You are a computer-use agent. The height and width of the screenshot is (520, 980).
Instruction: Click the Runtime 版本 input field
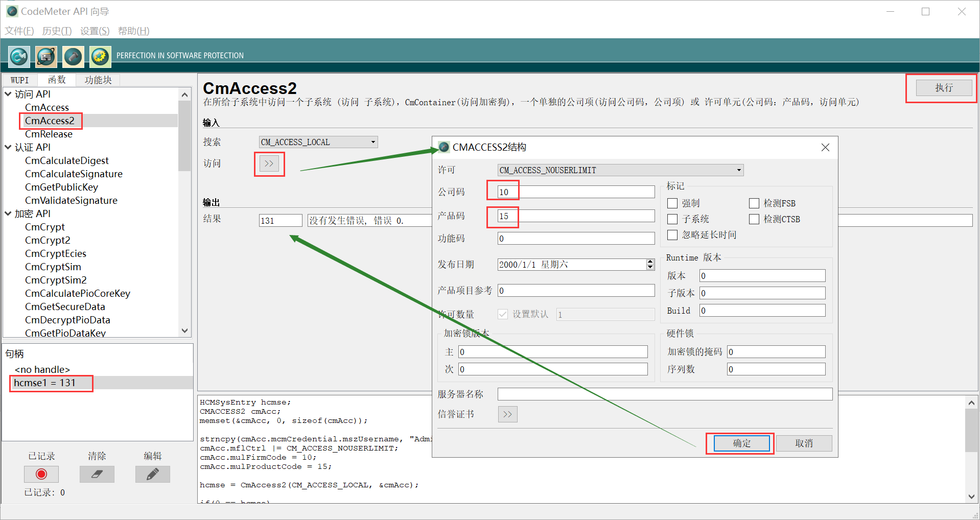click(762, 276)
